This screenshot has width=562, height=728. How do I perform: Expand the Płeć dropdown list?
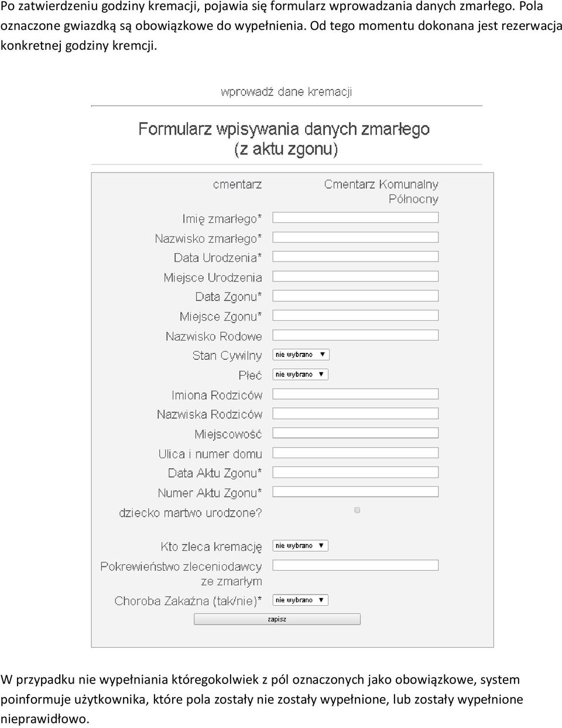300,375
